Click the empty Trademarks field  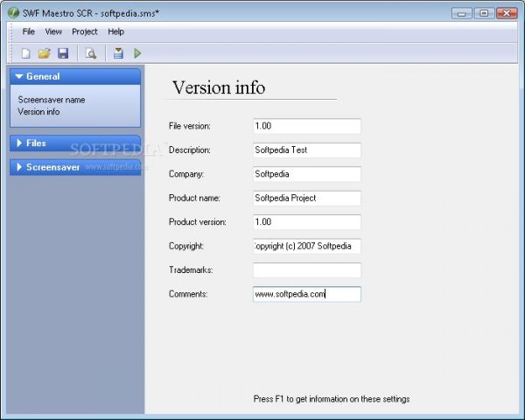click(307, 270)
